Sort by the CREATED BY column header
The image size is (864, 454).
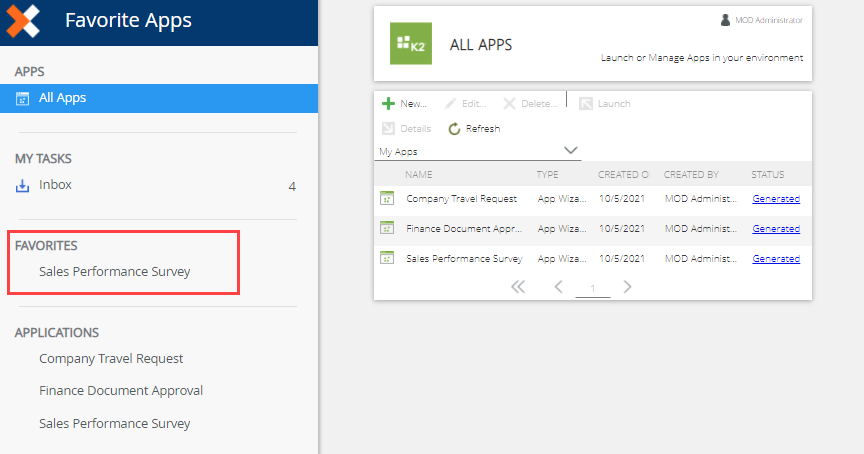click(691, 175)
